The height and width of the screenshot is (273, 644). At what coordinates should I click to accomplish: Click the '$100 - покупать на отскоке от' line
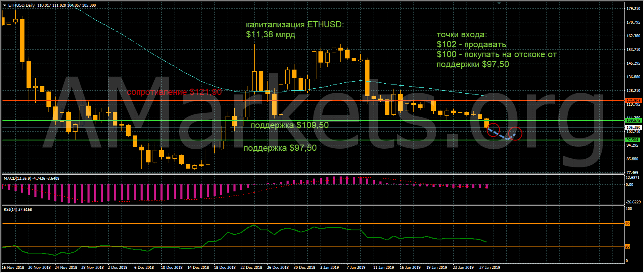pyautogui.click(x=496, y=55)
